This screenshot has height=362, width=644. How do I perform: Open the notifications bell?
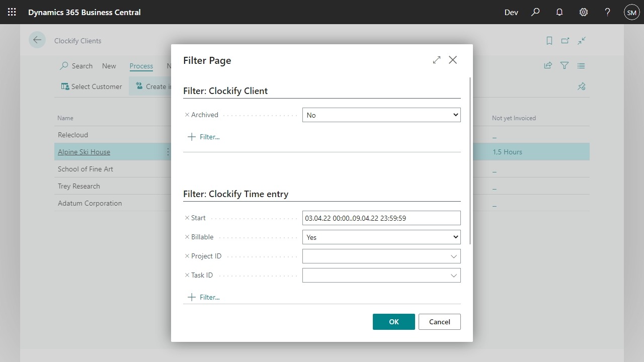pyautogui.click(x=559, y=12)
